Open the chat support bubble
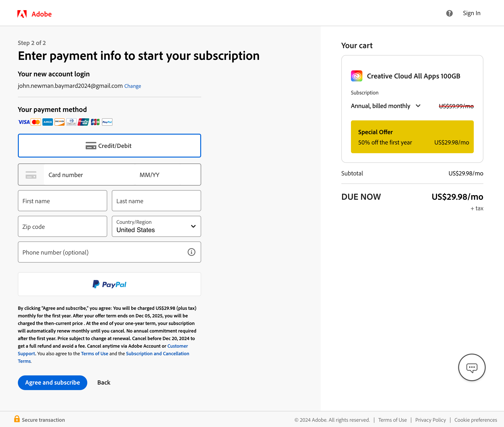This screenshot has width=504, height=427. pos(472,367)
